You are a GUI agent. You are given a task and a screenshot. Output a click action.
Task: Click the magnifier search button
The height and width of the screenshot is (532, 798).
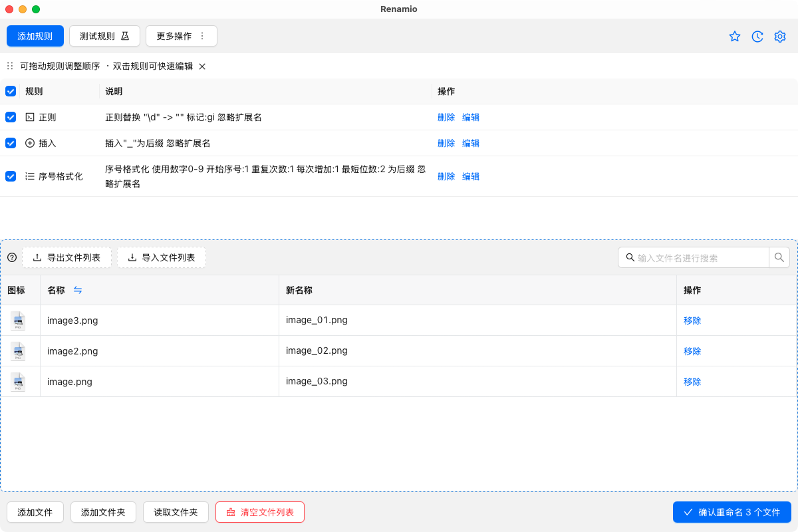point(779,257)
